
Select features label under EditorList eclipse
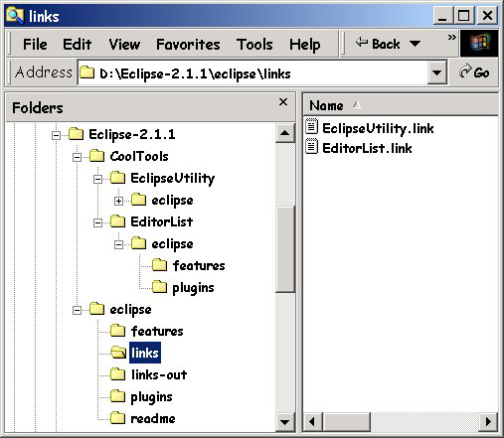pyautogui.click(x=199, y=265)
